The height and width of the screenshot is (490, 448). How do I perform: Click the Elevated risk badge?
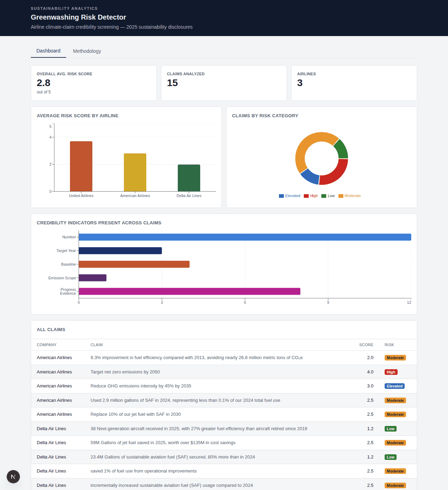(394, 386)
